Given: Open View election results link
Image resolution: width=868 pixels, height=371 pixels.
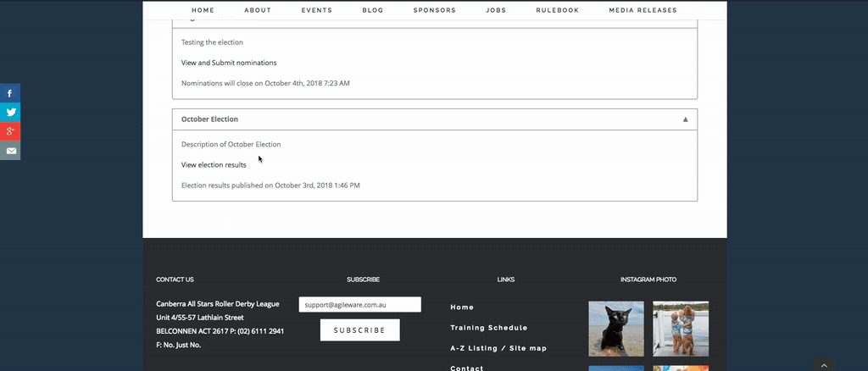Looking at the screenshot, I should click(214, 165).
